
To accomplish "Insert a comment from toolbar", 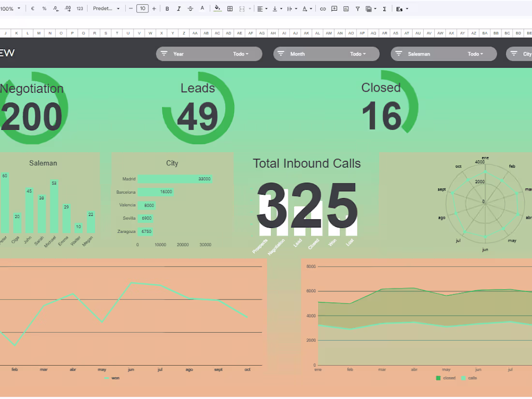I will [334, 9].
